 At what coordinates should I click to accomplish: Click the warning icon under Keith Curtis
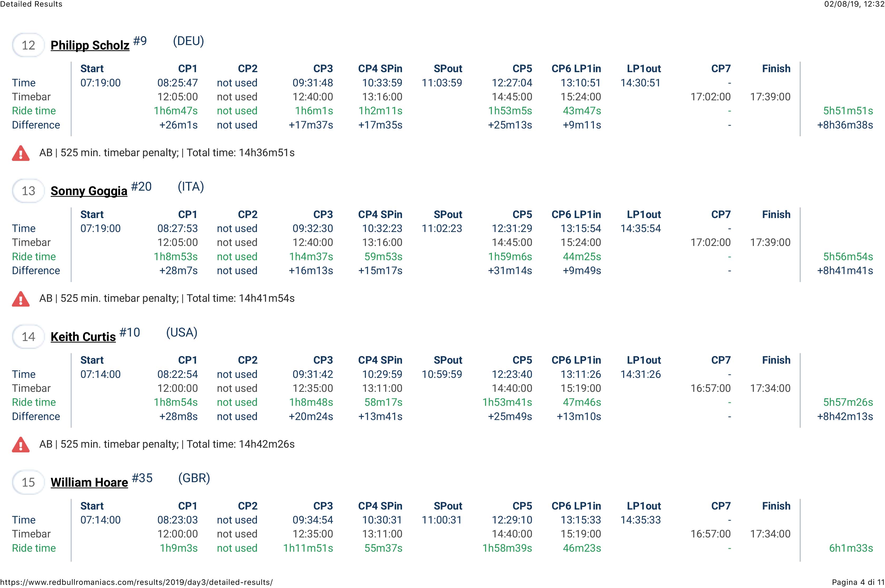pyautogui.click(x=21, y=445)
